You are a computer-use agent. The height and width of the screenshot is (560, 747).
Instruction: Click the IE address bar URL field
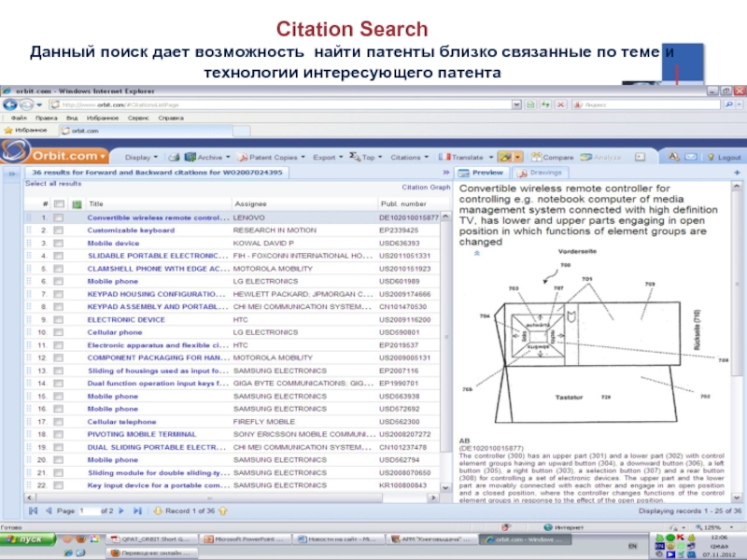[x=281, y=105]
